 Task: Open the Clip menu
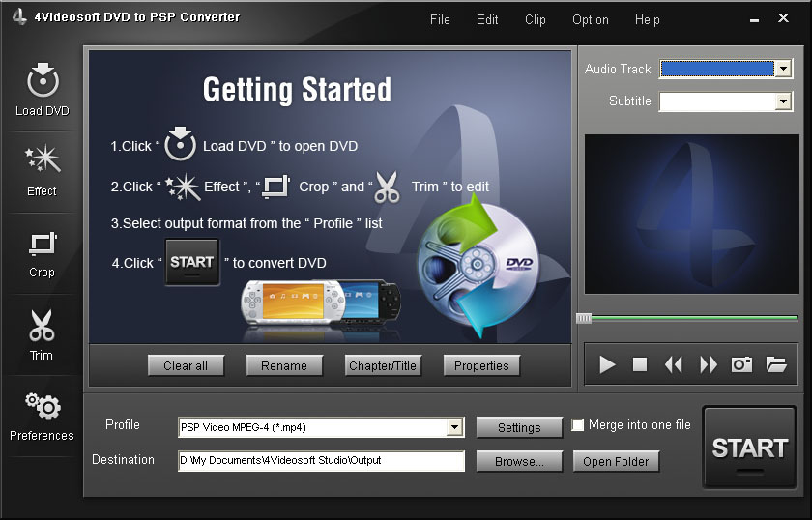[535, 19]
